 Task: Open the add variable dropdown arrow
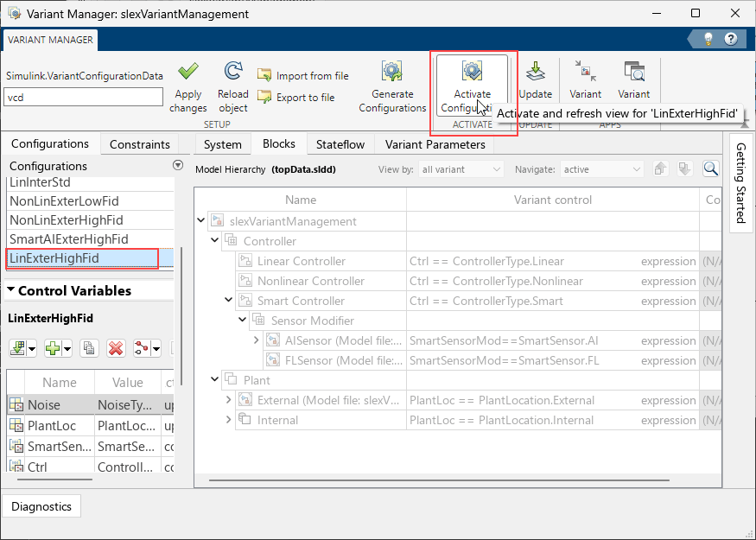click(67, 348)
